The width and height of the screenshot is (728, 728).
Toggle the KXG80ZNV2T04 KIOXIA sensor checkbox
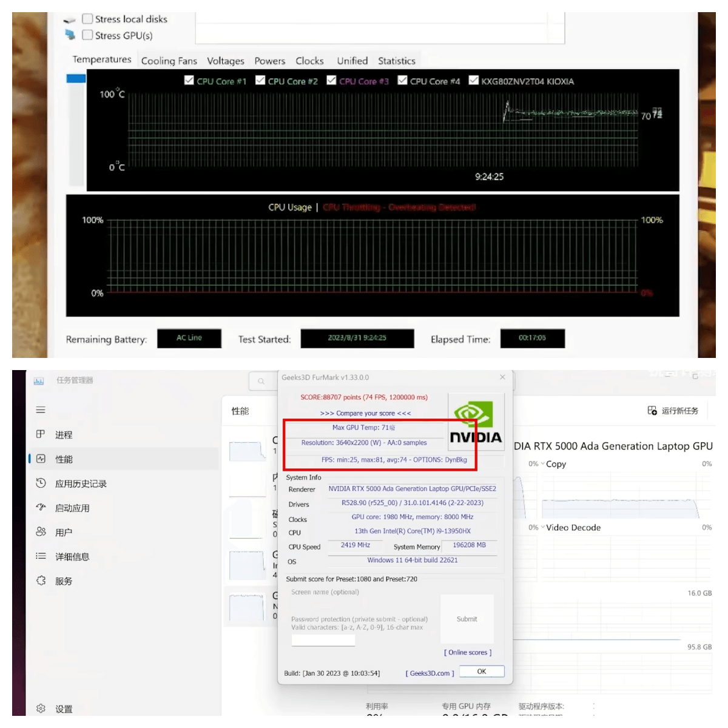(474, 81)
